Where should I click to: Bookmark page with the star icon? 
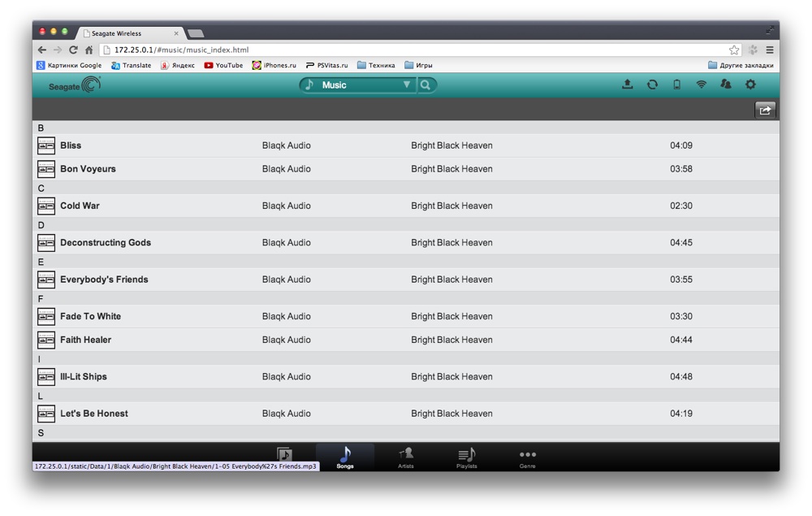tap(734, 50)
